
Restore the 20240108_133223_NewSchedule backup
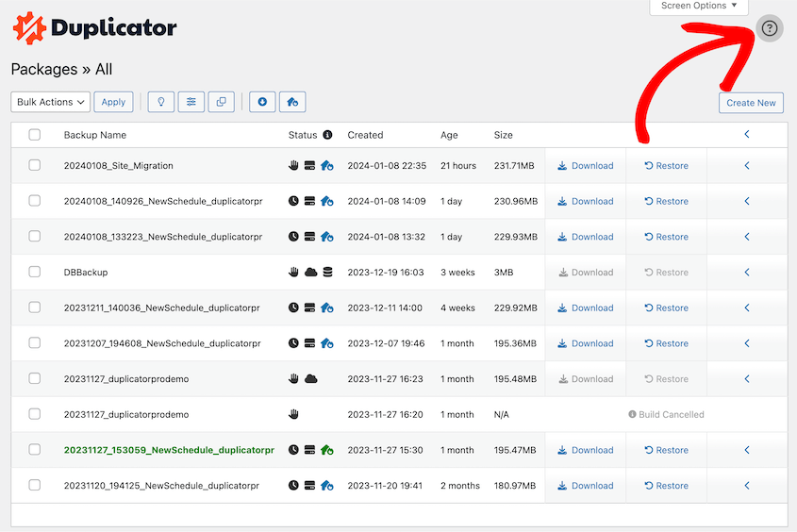pyautogui.click(x=667, y=237)
